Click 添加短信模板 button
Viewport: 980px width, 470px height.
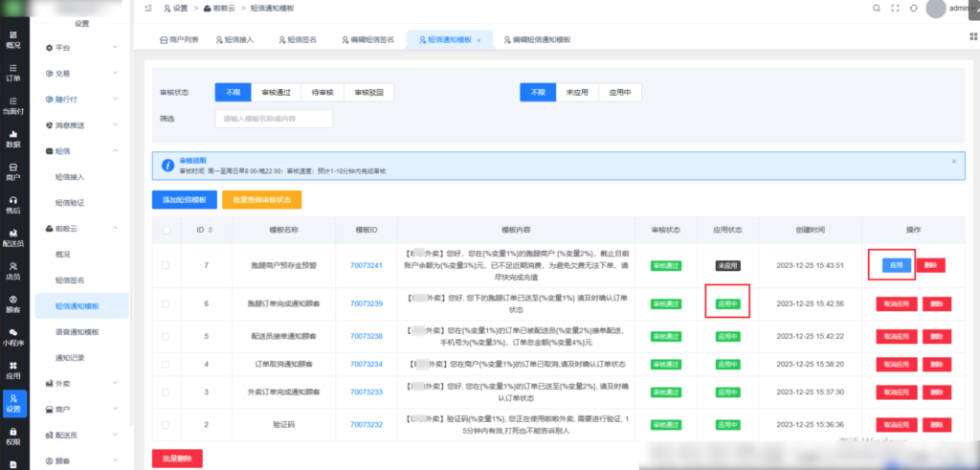[x=185, y=200]
